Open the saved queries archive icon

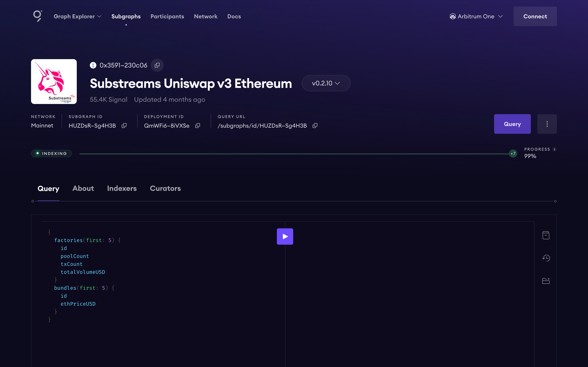(x=546, y=235)
